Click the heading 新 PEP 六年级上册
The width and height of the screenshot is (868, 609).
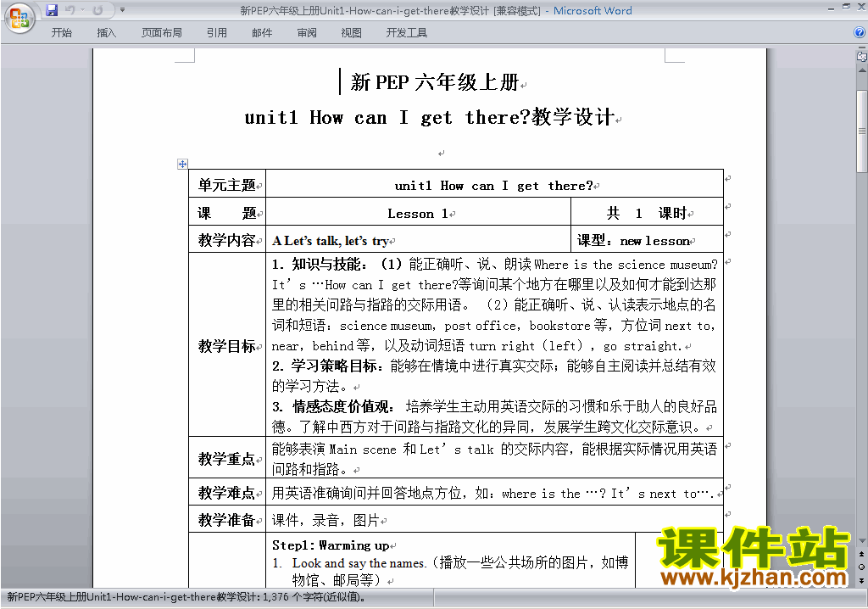pyautogui.click(x=435, y=82)
